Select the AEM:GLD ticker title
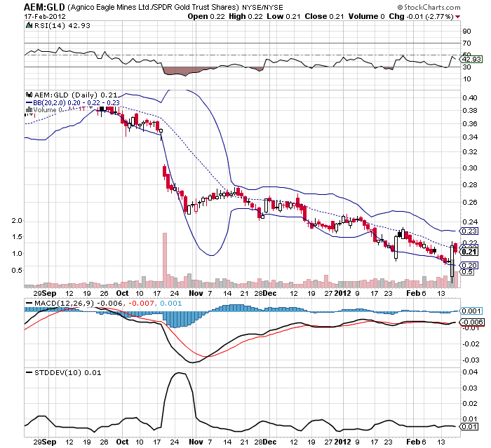 tap(44, 7)
